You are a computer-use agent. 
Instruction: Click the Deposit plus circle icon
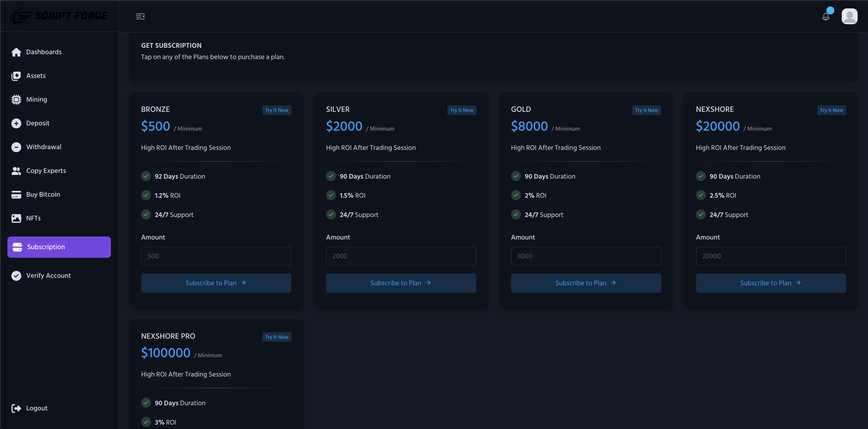16,123
